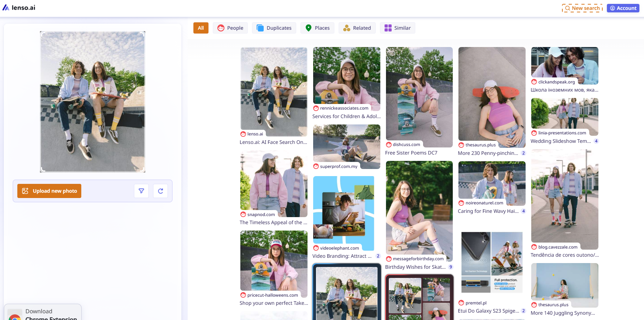Screen dimensions: 644x320
Task: Click the Chrome Extension download icon
Action: coord(15,316)
